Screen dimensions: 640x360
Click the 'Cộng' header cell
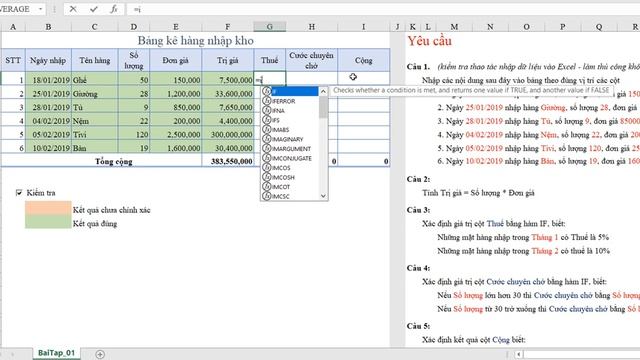click(x=363, y=60)
